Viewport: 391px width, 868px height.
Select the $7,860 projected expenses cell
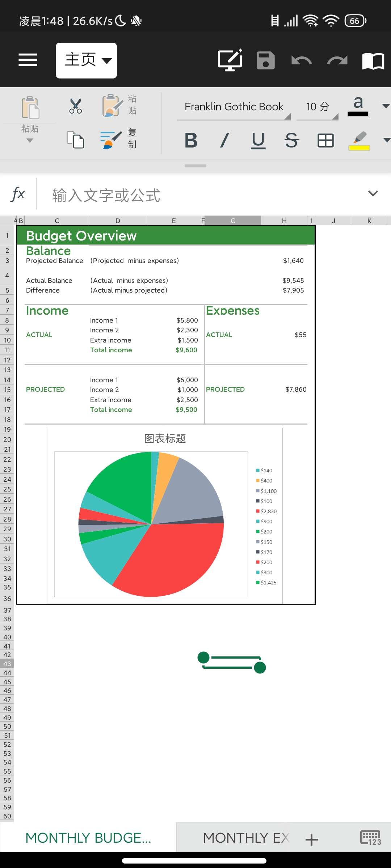[296, 390]
